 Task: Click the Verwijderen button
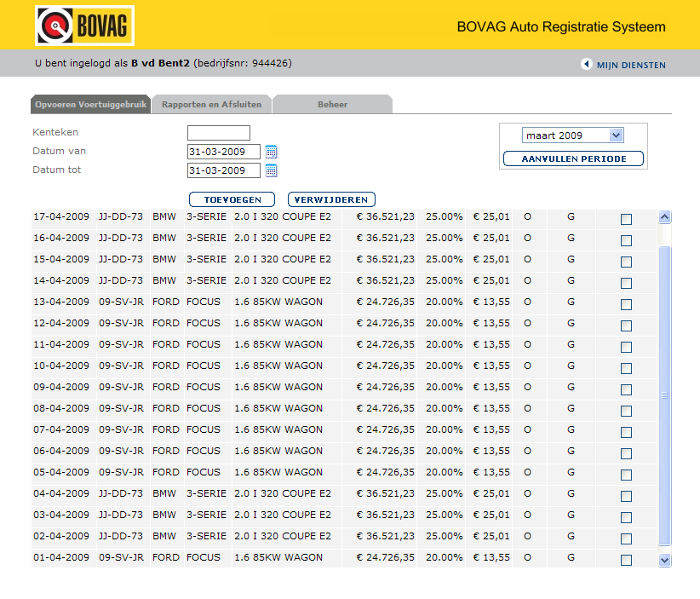[331, 199]
